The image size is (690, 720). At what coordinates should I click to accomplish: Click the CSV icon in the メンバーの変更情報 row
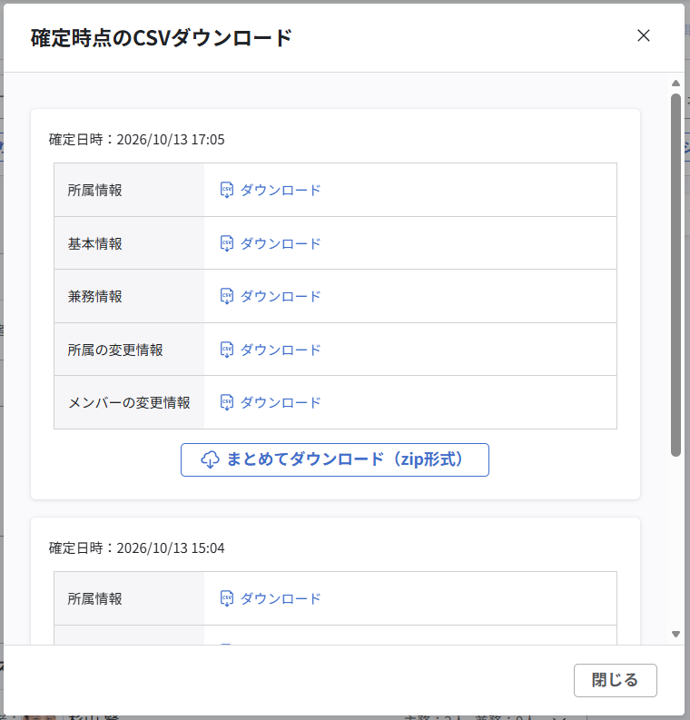tap(227, 403)
